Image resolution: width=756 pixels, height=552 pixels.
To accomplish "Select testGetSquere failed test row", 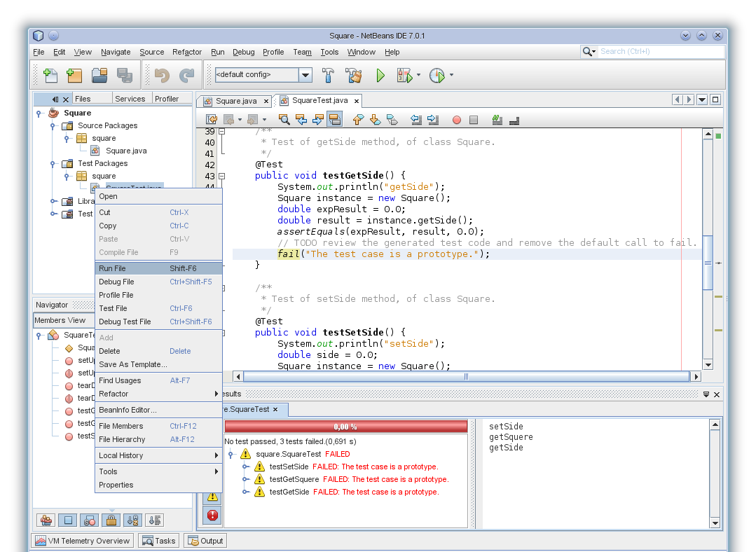I will [359, 479].
